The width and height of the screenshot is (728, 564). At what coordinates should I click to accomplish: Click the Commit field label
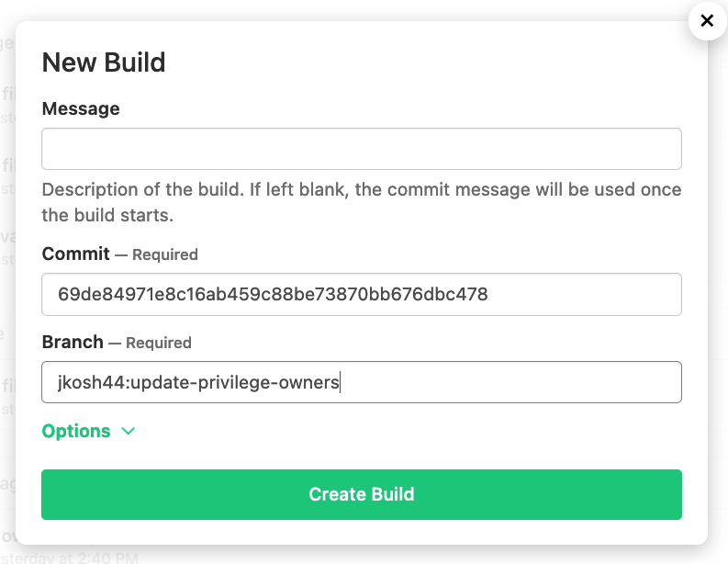(x=75, y=254)
